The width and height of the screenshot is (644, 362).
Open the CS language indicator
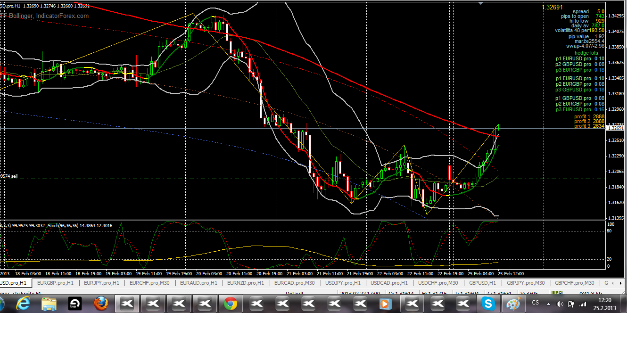coord(535,303)
